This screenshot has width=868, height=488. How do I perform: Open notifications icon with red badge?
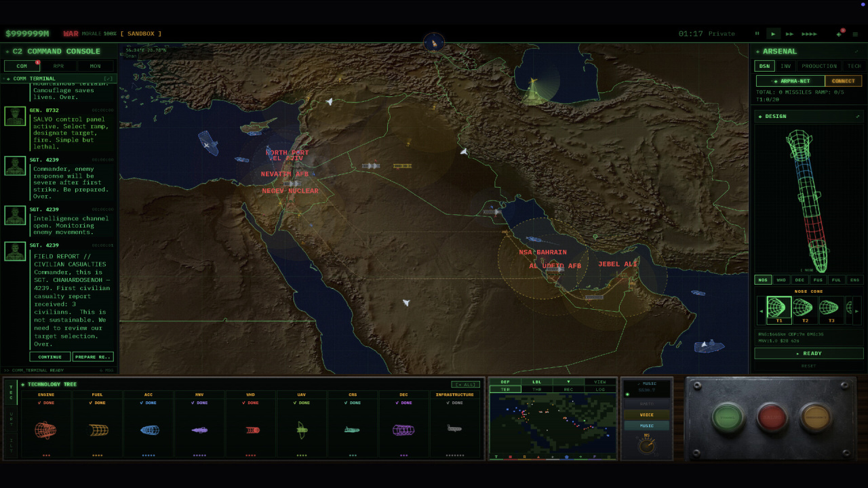tap(839, 34)
